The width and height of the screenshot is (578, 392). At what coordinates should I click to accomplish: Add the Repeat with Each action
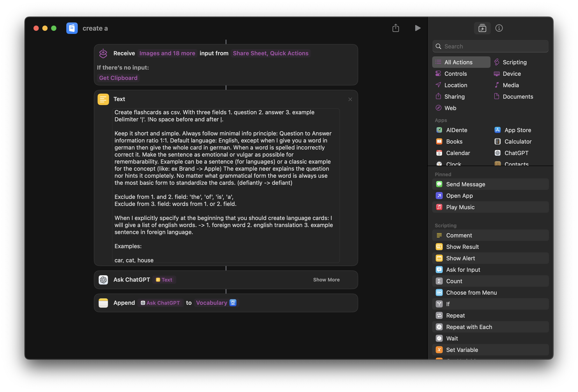(x=469, y=327)
